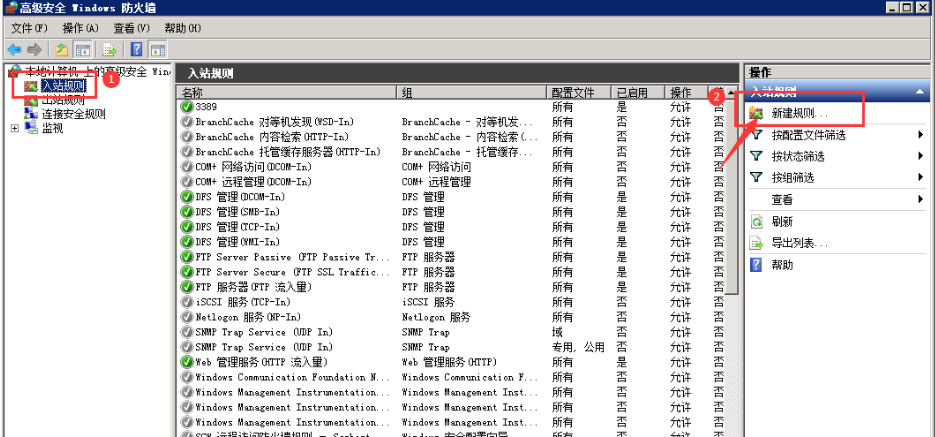Click the green icon of FTP Server Passive rule
Screen dimensions: 935x437
click(x=187, y=257)
